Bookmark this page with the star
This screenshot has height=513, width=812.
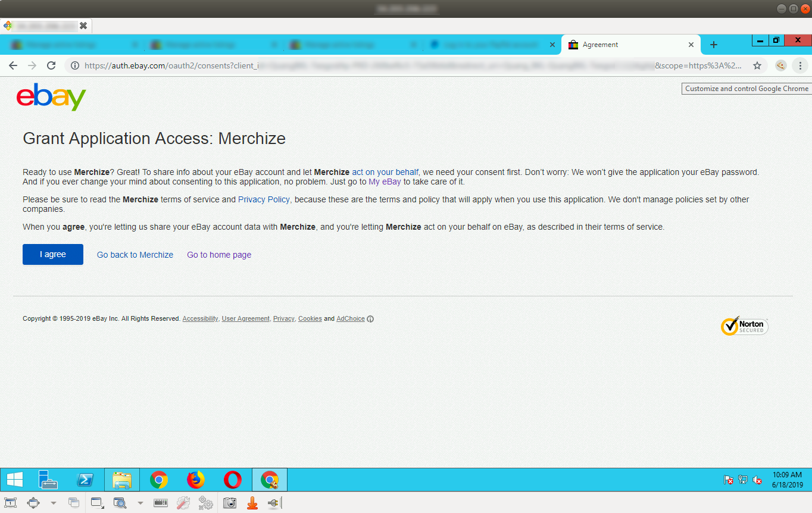(x=757, y=65)
